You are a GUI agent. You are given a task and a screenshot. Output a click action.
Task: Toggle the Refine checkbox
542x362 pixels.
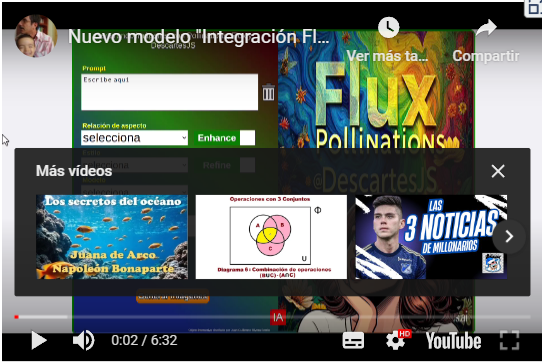[247, 165]
